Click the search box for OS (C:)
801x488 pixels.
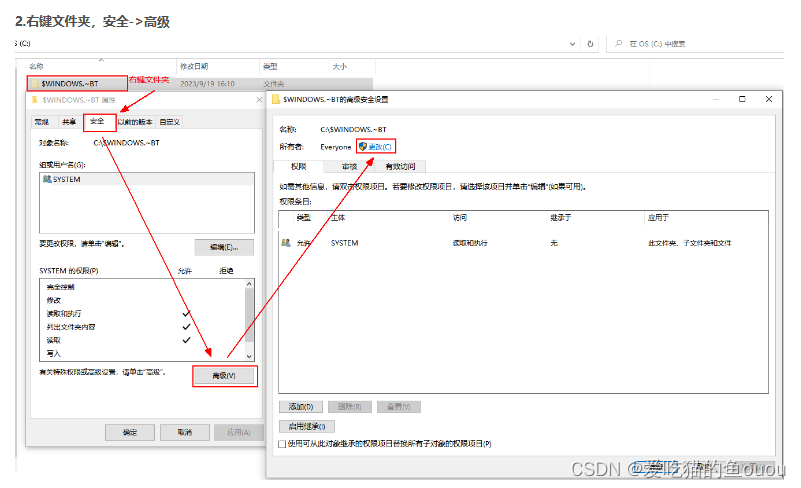coord(695,44)
